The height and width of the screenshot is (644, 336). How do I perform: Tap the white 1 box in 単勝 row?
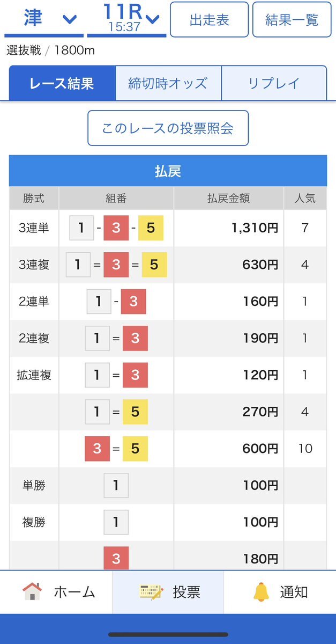[116, 486]
